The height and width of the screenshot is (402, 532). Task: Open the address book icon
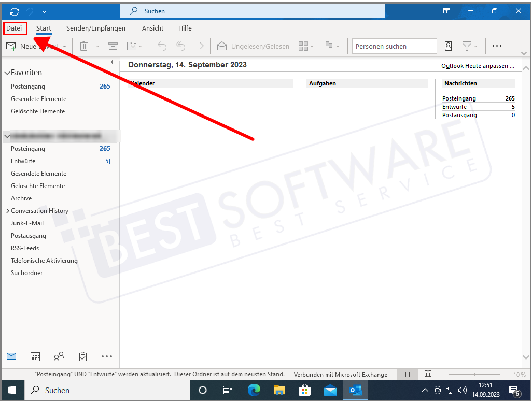pos(448,46)
